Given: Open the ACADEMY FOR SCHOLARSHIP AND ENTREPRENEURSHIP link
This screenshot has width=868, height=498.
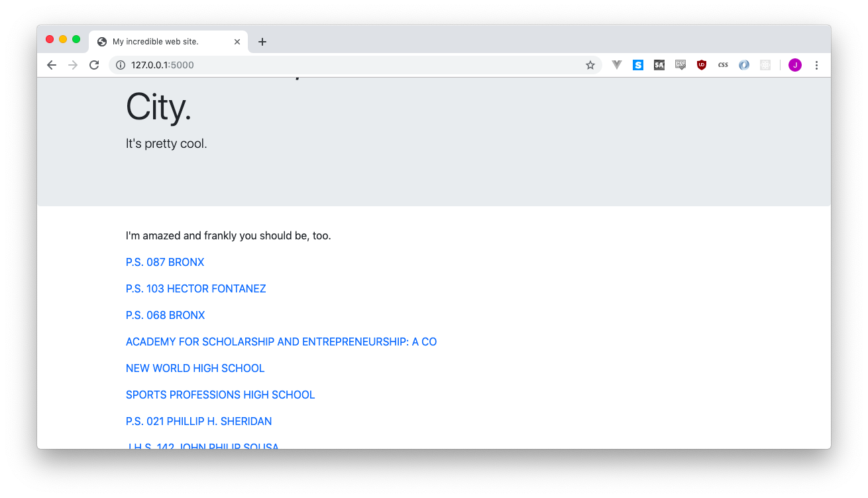Looking at the screenshot, I should click(x=282, y=342).
